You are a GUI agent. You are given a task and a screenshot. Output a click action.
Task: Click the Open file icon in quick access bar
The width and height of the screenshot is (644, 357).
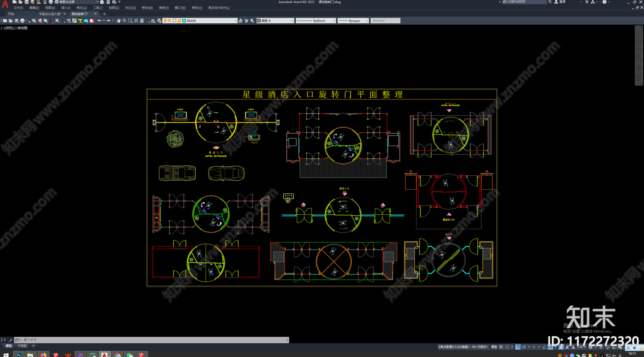pos(21,2)
